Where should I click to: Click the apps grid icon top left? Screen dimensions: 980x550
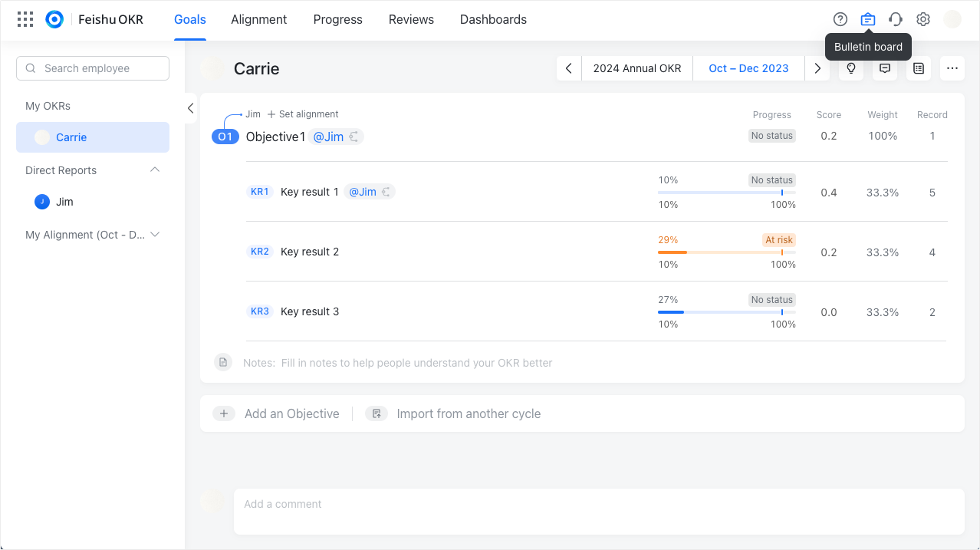click(x=25, y=18)
